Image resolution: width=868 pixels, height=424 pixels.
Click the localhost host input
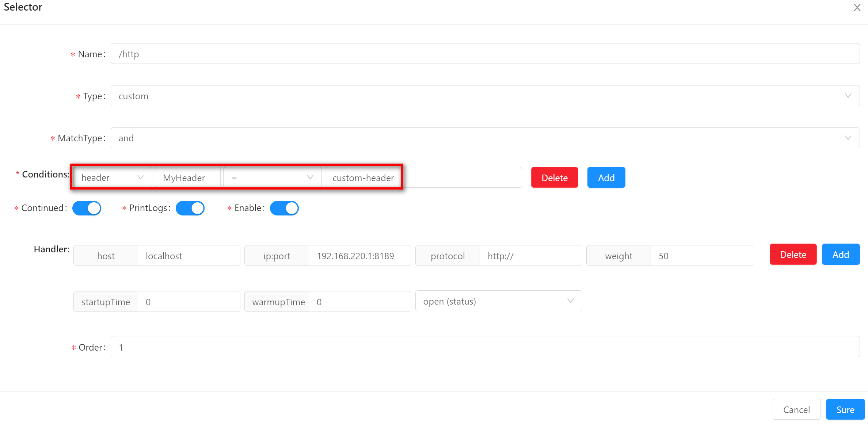point(189,256)
